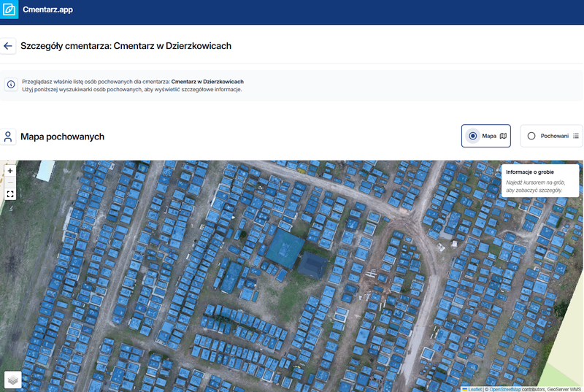The height and width of the screenshot is (392, 584).
Task: Click 'Użyj poniższej wyszukiwarki' instruction line
Action: point(132,89)
